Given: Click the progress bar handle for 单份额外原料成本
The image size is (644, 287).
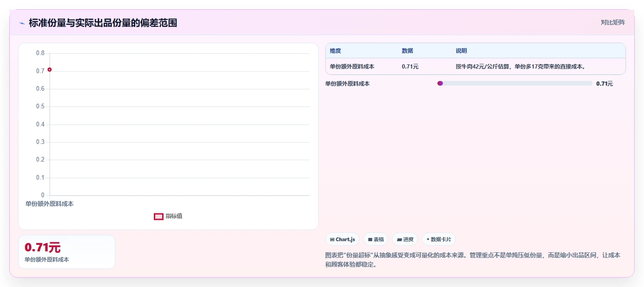Looking at the screenshot, I should click(440, 83).
